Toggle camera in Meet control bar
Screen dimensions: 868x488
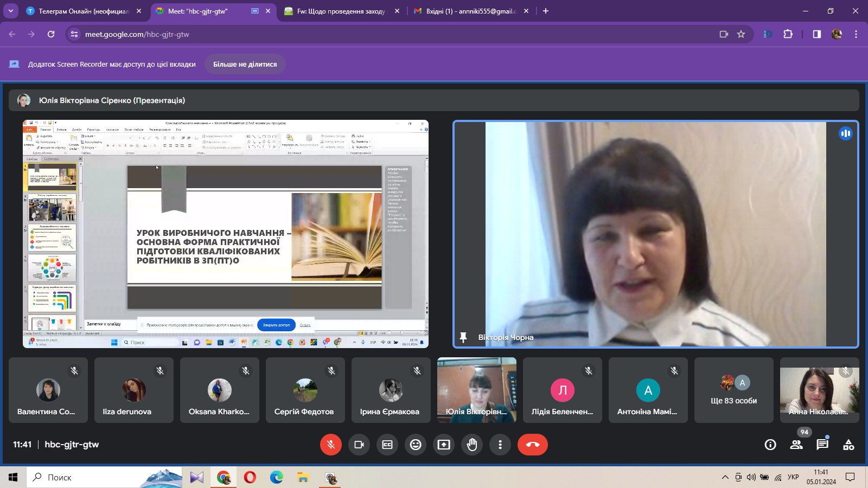pos(359,445)
